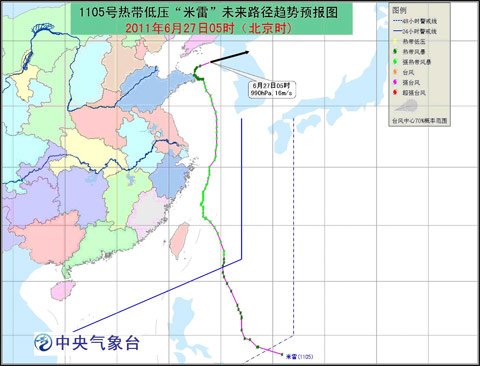Click the 24-hour solid warning line legend entry
Screen dimensions: 480x366
coord(414,31)
